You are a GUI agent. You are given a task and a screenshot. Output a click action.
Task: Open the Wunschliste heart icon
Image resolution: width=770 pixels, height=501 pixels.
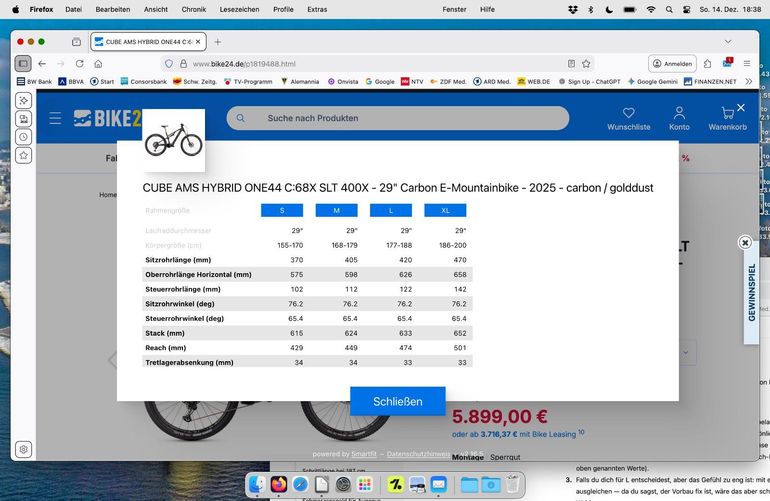pyautogui.click(x=629, y=112)
